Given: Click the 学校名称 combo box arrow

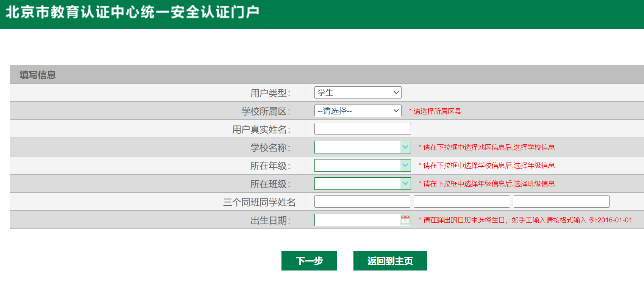Looking at the screenshot, I should [405, 147].
